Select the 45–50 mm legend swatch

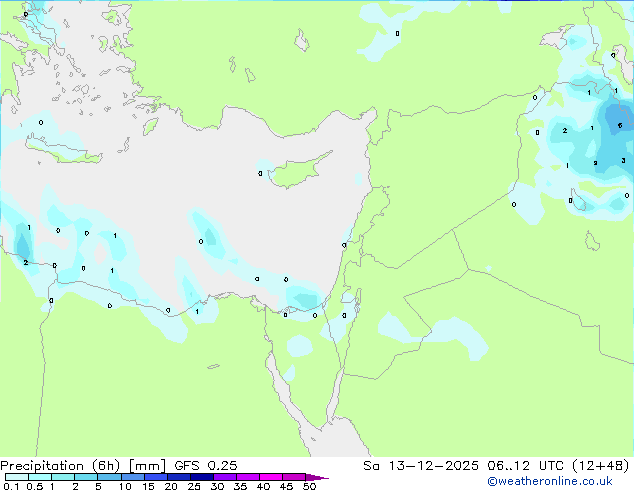click(294, 477)
